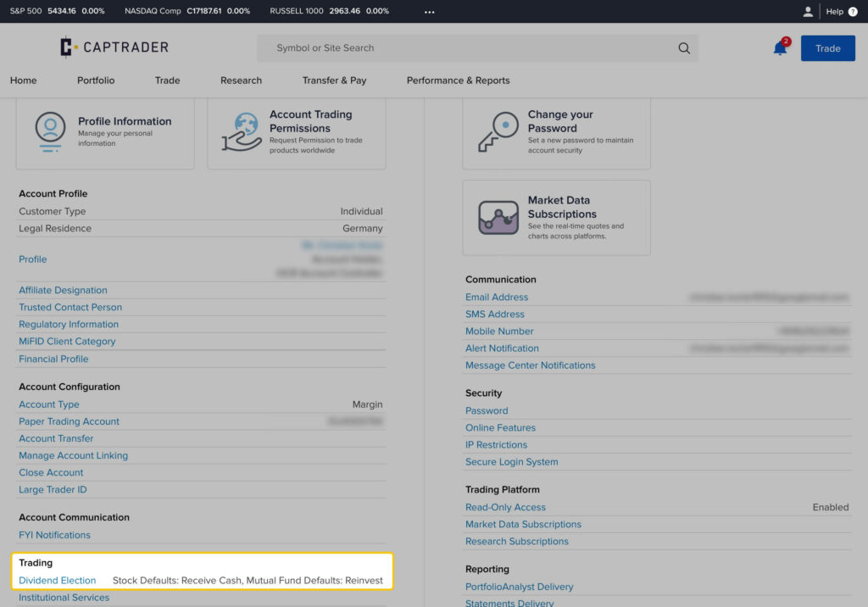Open Market Data Subscriptions link under Trading Platform
Screen dimensions: 868x607
(523, 525)
